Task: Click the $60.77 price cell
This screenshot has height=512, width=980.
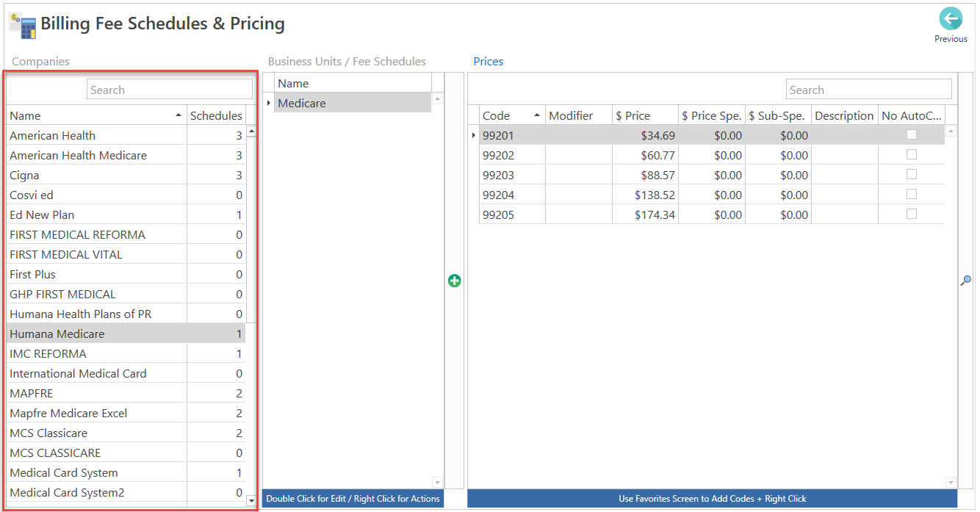Action: click(645, 155)
